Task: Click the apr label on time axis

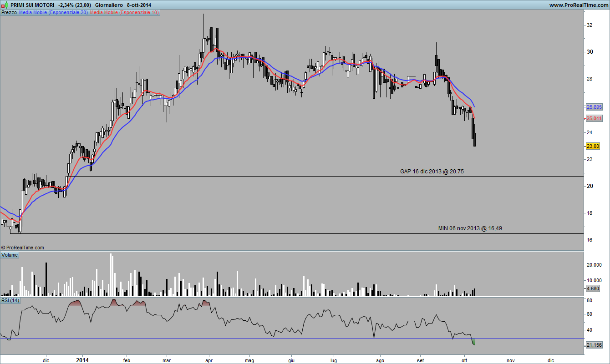Action: 209,360
